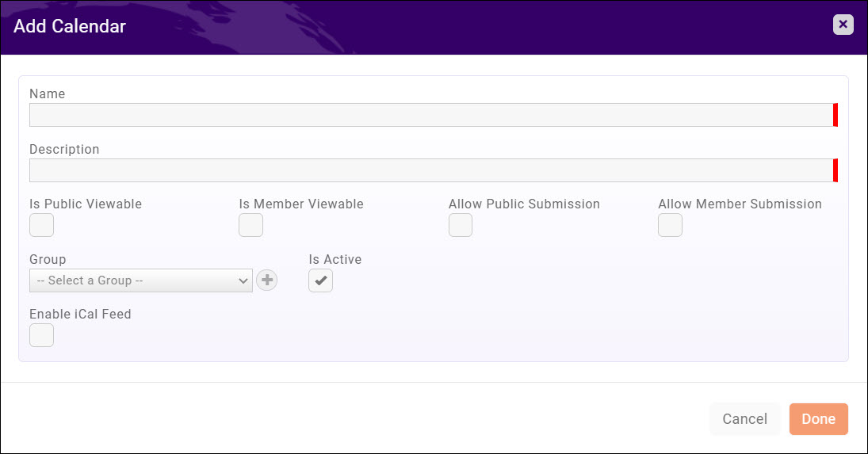Click the Is Active label text

tap(335, 259)
